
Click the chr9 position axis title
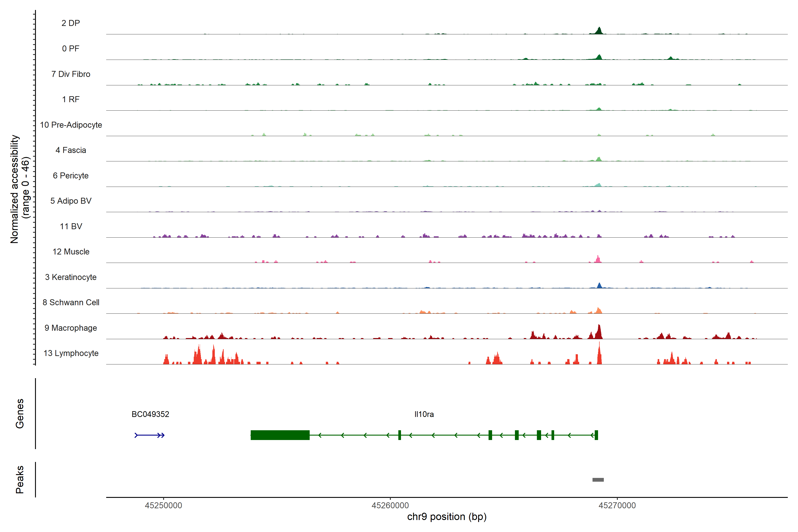pyautogui.click(x=446, y=517)
